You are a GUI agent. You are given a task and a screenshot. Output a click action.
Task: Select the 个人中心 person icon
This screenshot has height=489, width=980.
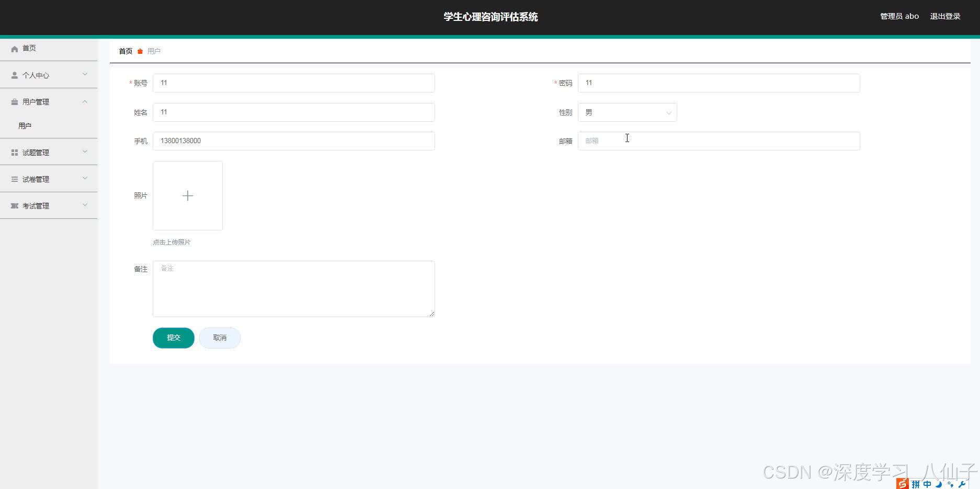click(x=15, y=75)
